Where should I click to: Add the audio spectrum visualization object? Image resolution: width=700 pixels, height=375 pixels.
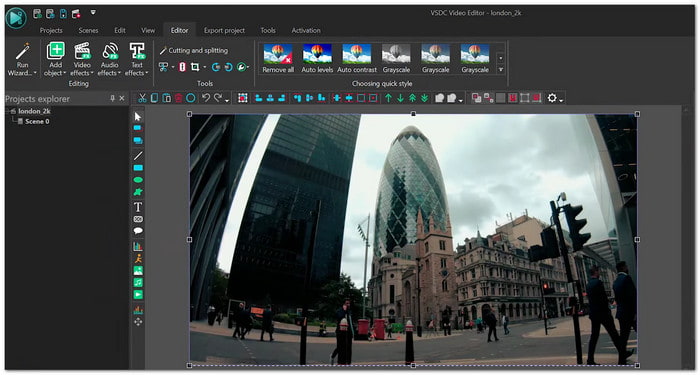tap(138, 309)
